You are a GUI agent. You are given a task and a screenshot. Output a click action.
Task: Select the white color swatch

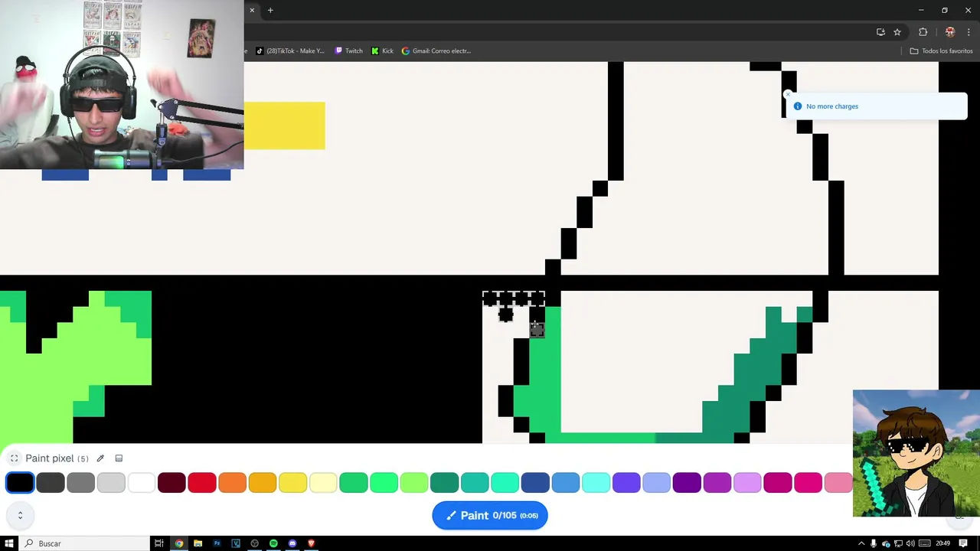[x=142, y=482]
